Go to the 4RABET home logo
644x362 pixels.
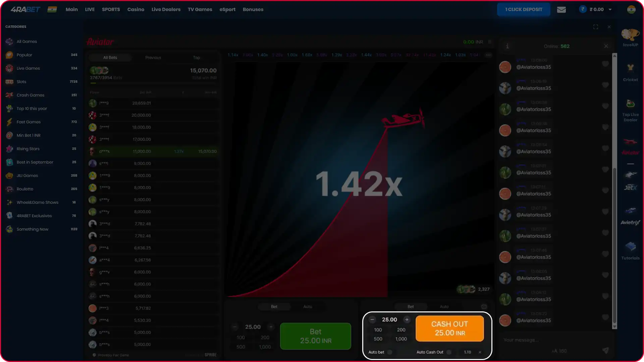point(25,9)
